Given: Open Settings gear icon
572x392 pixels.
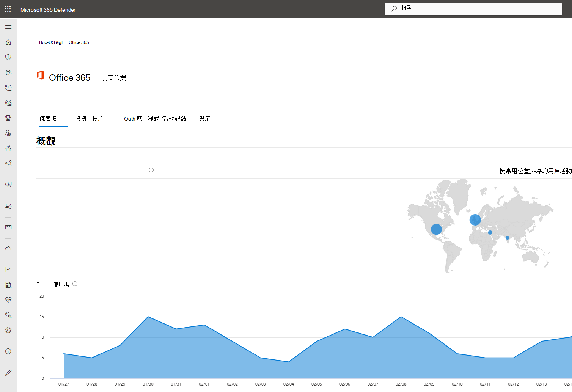Looking at the screenshot, I should tap(8, 330).
